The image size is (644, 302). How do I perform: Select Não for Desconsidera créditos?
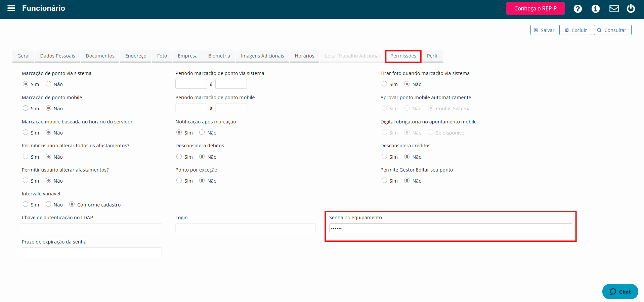pyautogui.click(x=407, y=157)
